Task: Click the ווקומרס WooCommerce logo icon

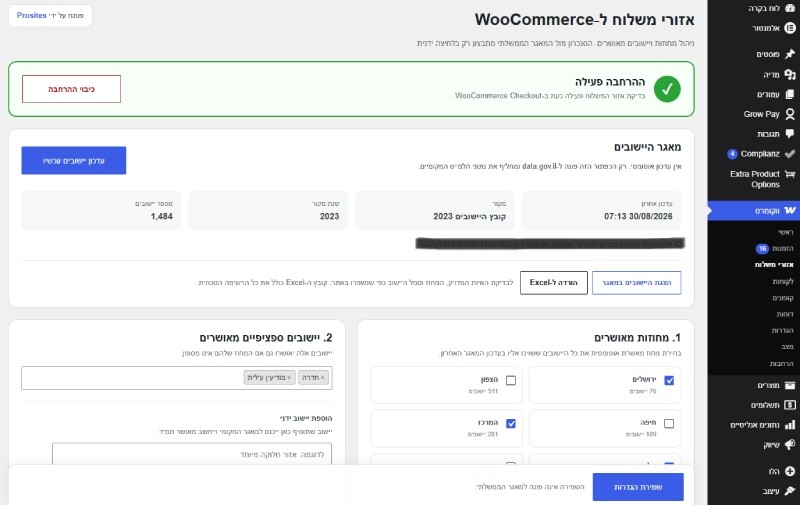Action: [x=790, y=210]
